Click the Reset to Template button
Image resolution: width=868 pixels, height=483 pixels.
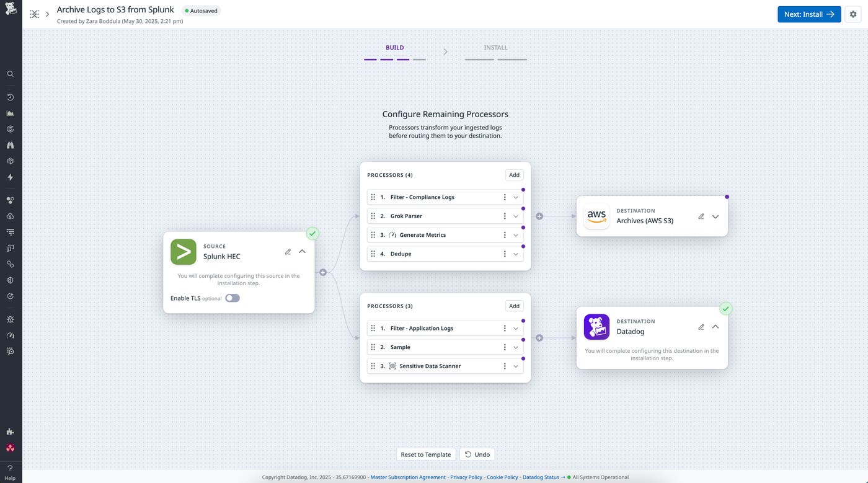pyautogui.click(x=426, y=454)
